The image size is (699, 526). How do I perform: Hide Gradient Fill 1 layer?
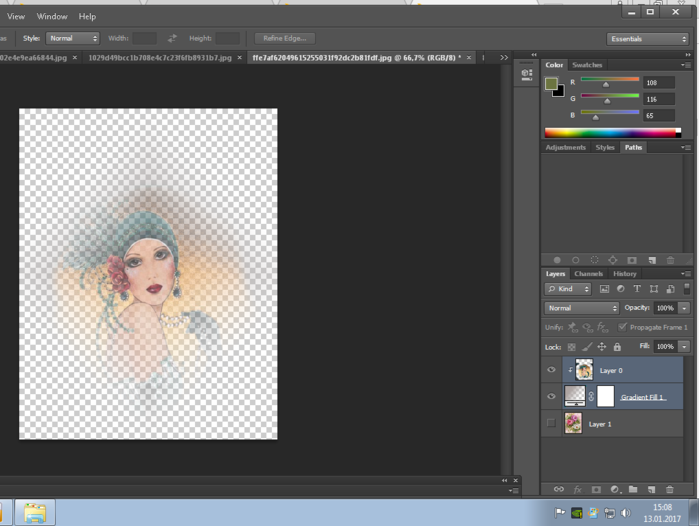pos(551,396)
